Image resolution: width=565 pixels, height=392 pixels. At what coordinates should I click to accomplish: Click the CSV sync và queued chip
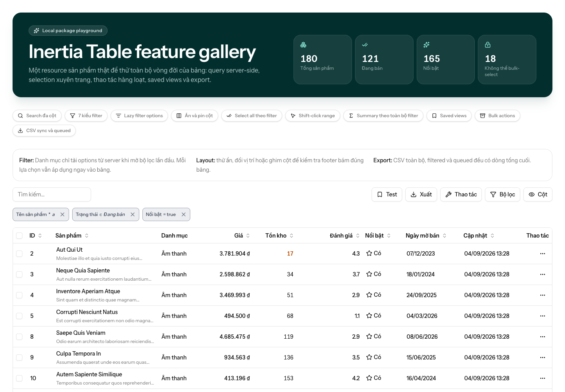click(44, 131)
